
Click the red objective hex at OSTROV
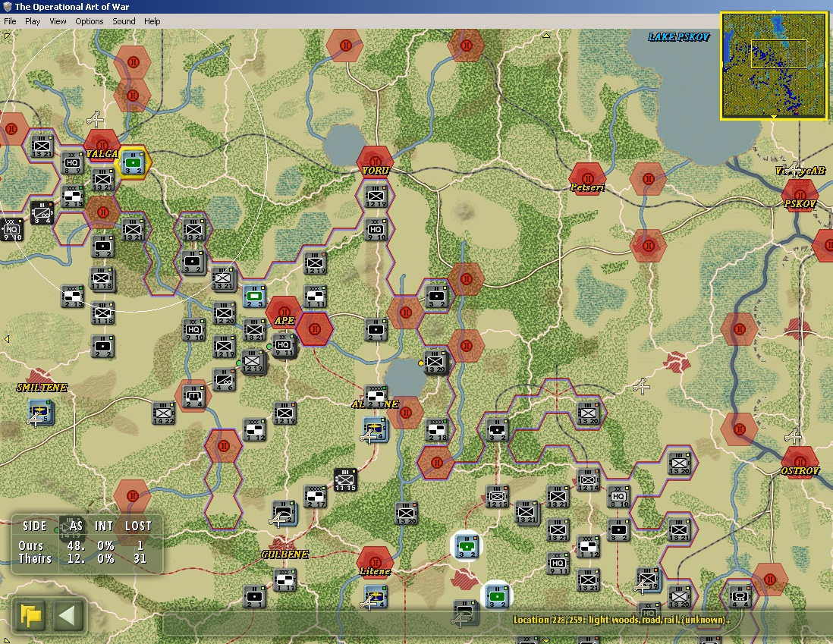click(800, 463)
